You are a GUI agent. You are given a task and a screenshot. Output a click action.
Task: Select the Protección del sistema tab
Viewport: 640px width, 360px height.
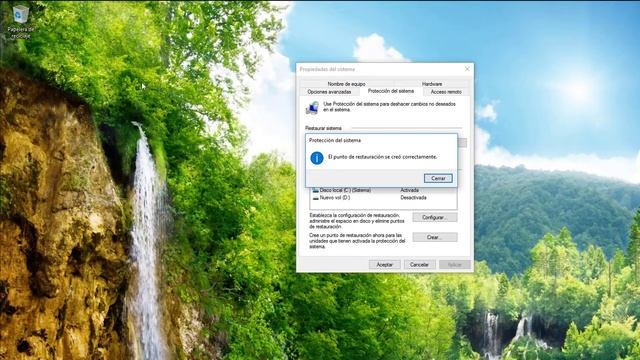click(x=391, y=91)
